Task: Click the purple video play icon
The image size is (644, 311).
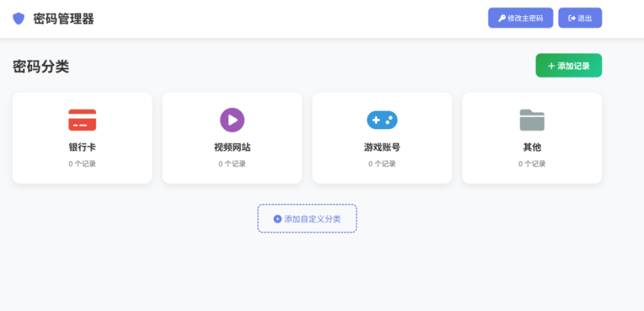Action: 232,120
